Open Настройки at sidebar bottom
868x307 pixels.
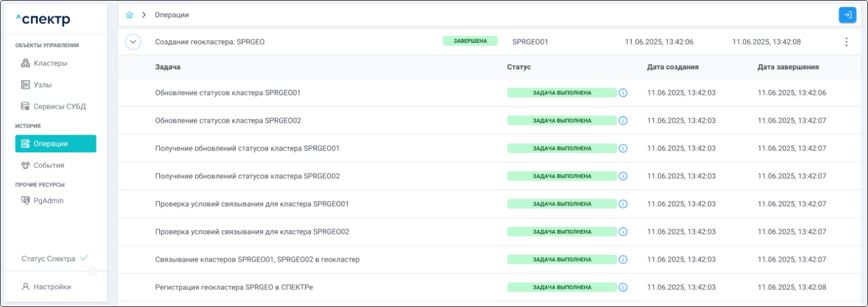tap(46, 287)
